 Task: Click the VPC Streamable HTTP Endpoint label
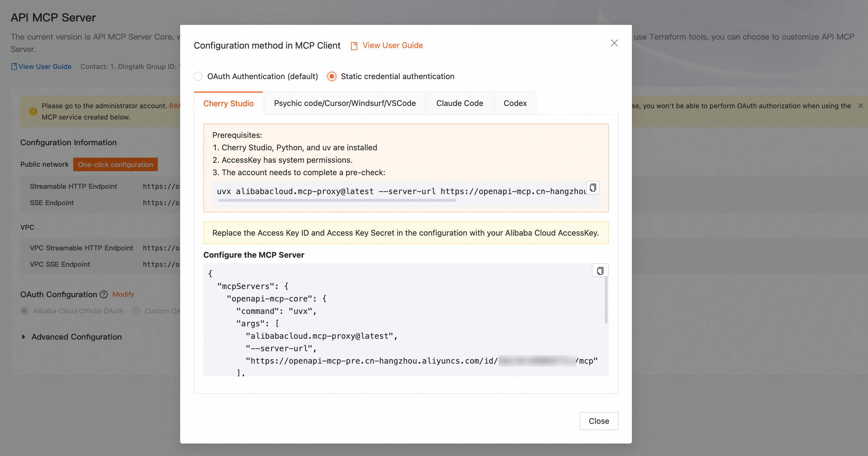82,248
